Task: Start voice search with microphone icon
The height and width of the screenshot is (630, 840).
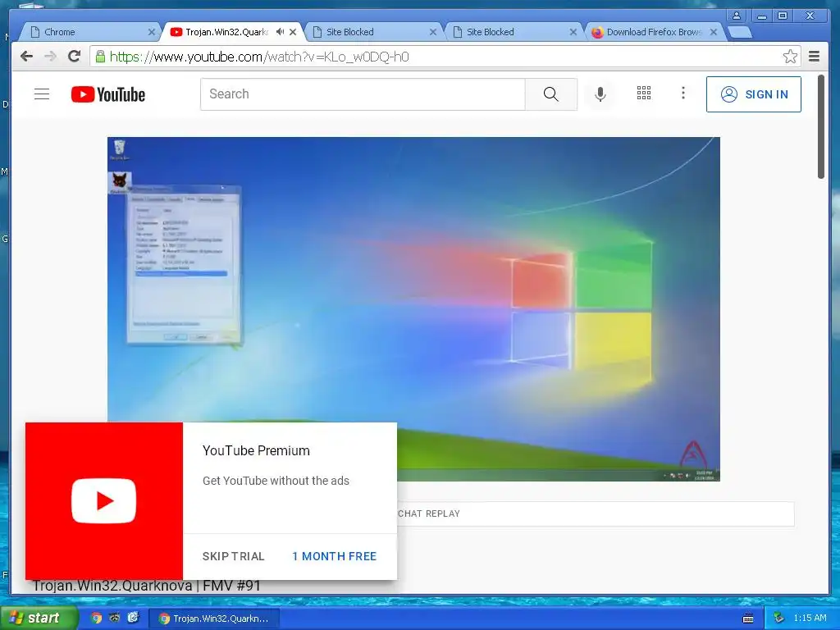Action: 600,94
